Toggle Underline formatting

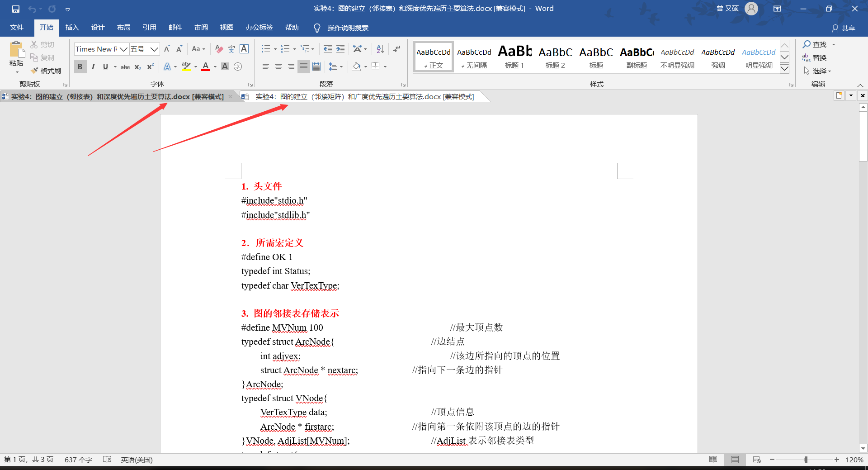(105, 67)
